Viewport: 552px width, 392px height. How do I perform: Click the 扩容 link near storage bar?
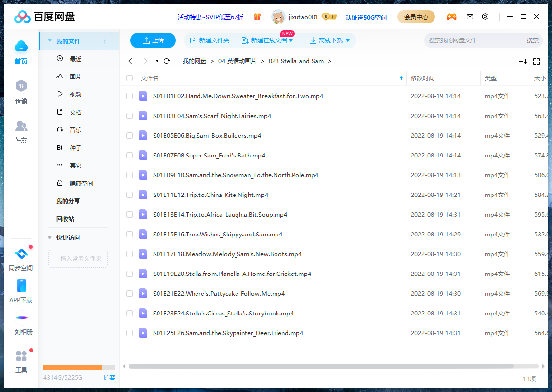109,377
